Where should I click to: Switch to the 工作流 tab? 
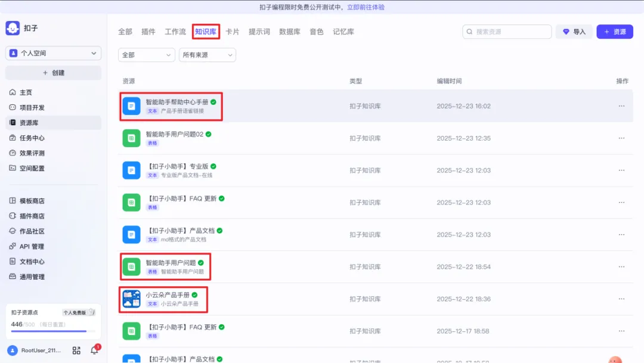175,32
